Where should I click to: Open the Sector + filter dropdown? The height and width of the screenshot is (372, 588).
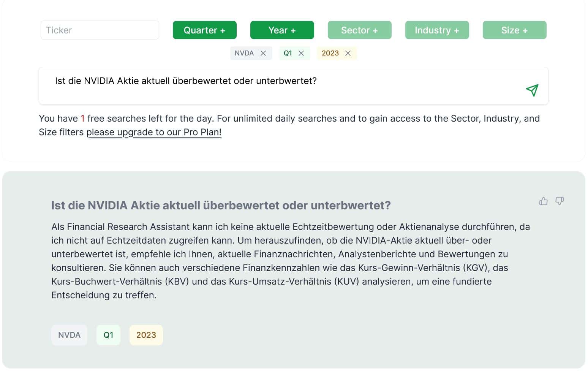click(x=360, y=30)
